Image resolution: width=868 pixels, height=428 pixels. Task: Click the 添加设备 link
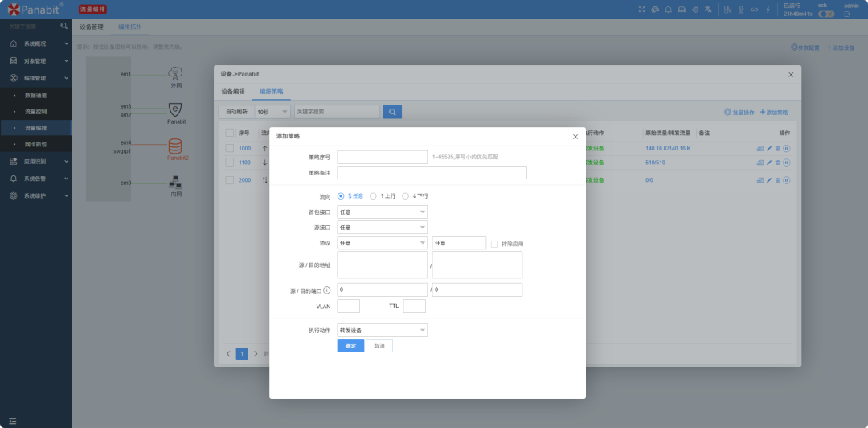(x=841, y=47)
